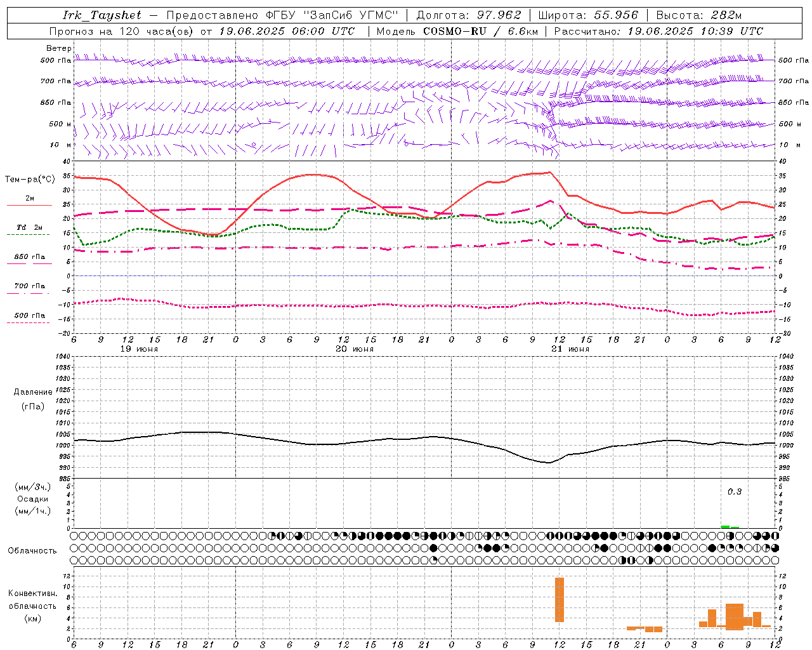The image size is (812, 650).
Task: Click the Давление pressure panel label
Action: (33, 392)
